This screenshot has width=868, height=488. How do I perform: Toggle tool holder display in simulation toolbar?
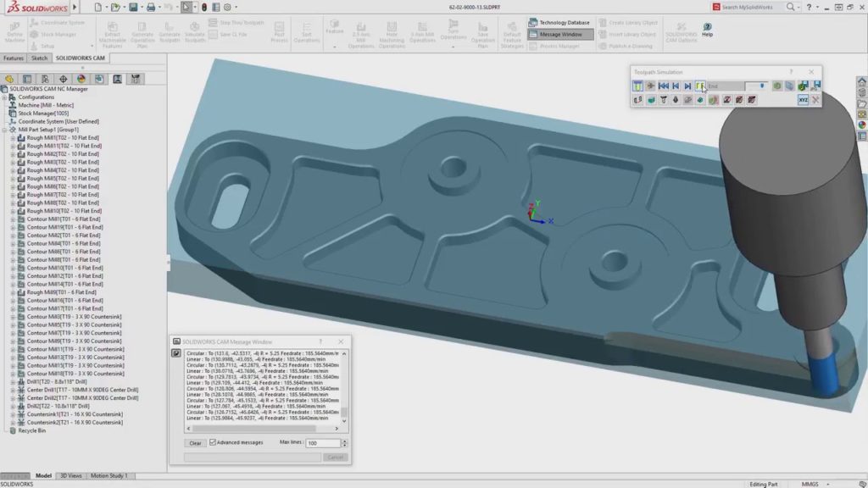tap(662, 99)
